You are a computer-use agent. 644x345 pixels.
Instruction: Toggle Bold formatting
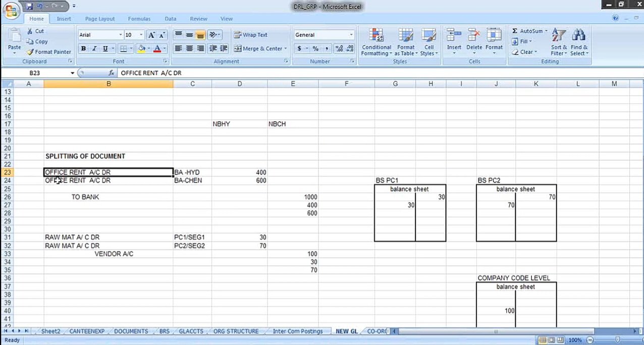tap(83, 48)
